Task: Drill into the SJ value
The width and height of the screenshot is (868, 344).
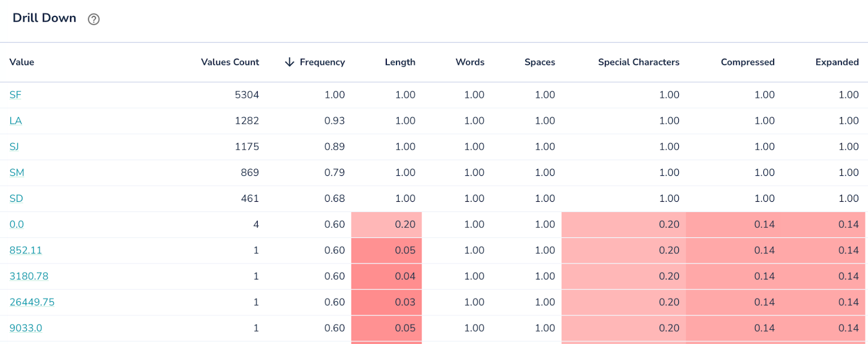Action: tap(14, 147)
